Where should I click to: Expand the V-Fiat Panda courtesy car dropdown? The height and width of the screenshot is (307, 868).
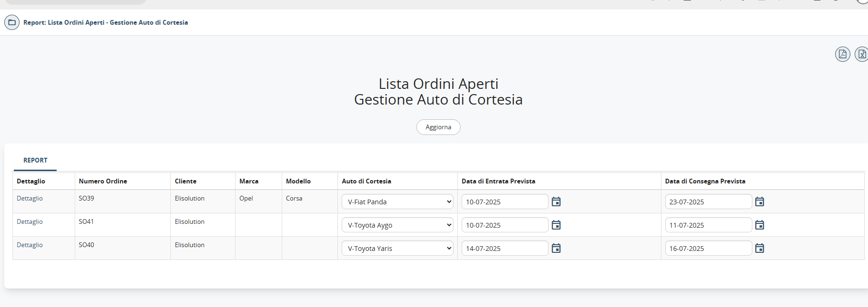click(x=397, y=202)
